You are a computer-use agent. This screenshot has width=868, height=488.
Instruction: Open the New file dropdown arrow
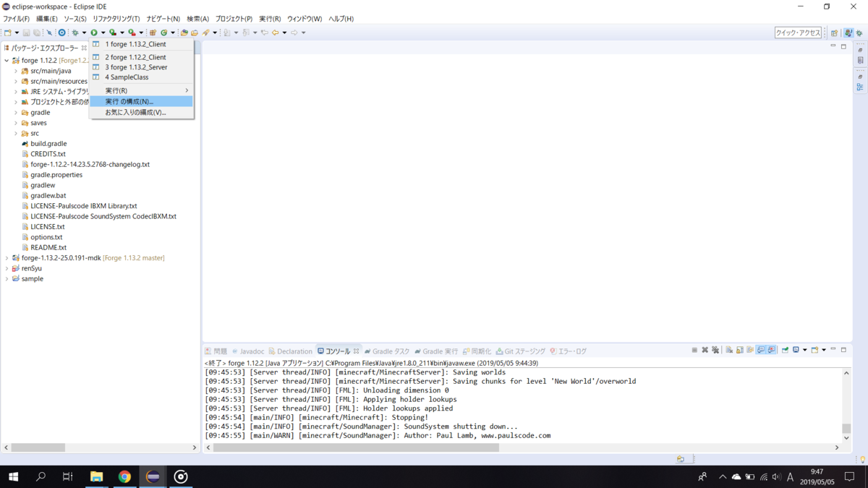[17, 33]
